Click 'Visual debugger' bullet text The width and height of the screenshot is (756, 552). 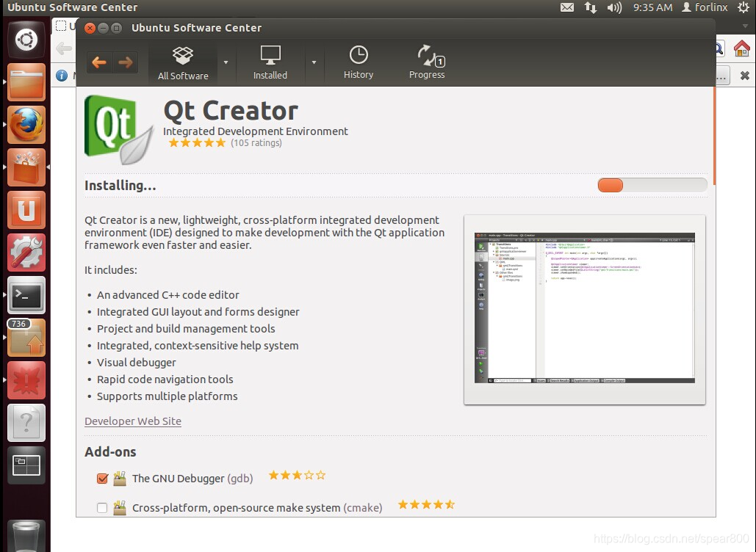[x=137, y=362]
